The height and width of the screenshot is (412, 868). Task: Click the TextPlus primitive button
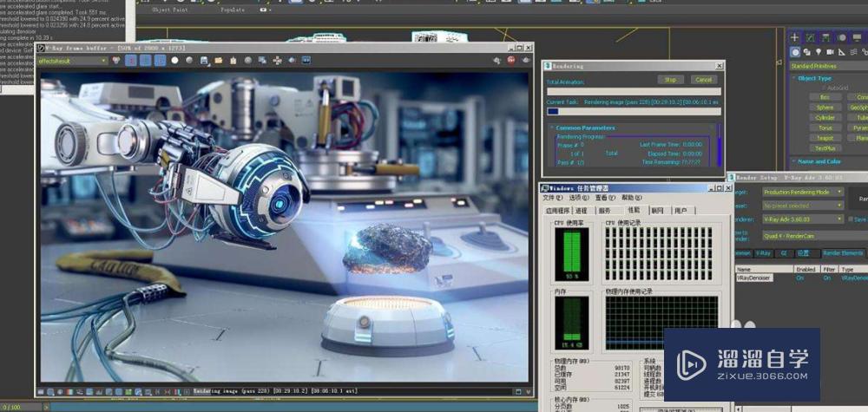coord(825,148)
